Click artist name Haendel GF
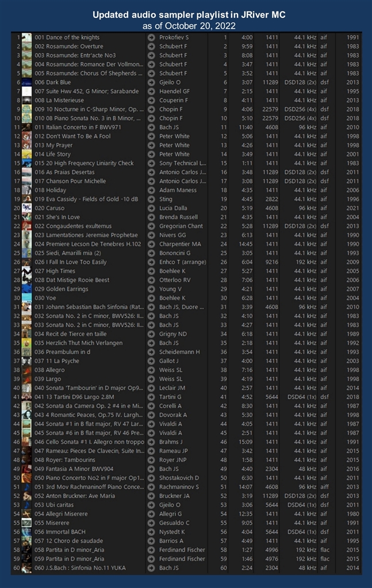 174,91
